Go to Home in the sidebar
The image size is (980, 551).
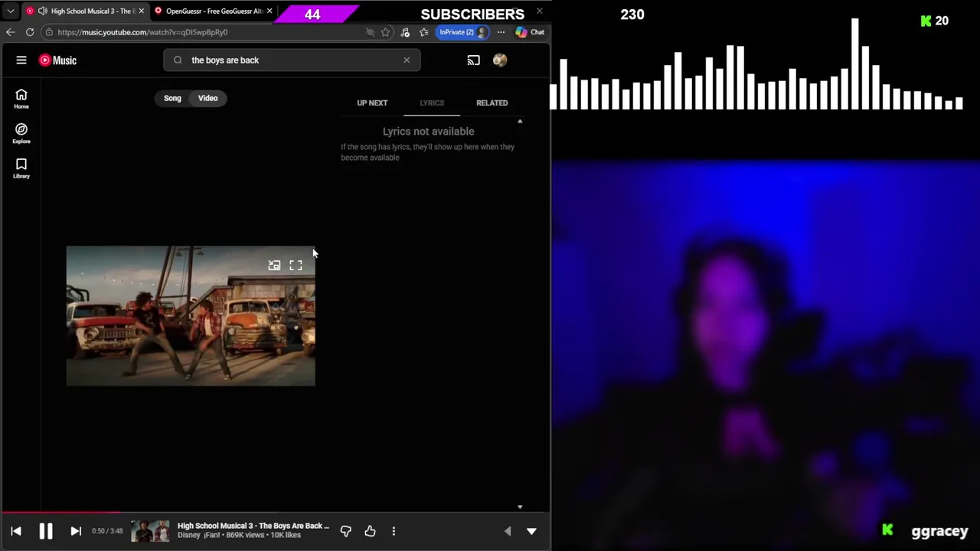click(x=21, y=99)
